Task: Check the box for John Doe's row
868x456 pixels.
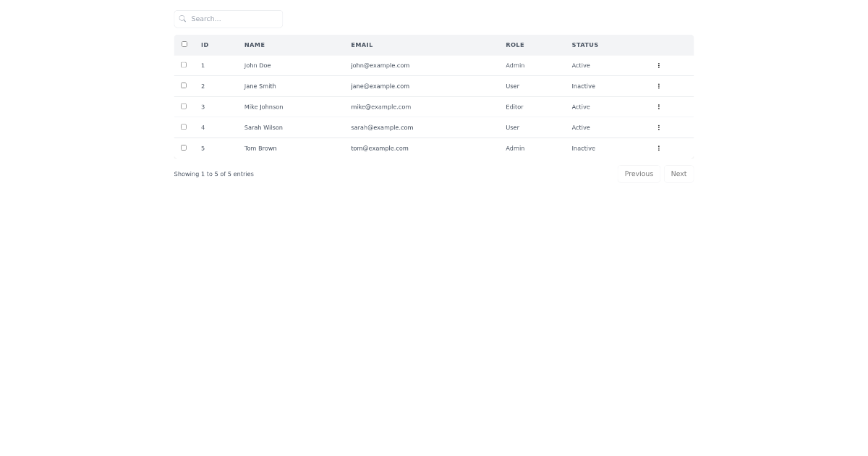Action: coord(184,65)
